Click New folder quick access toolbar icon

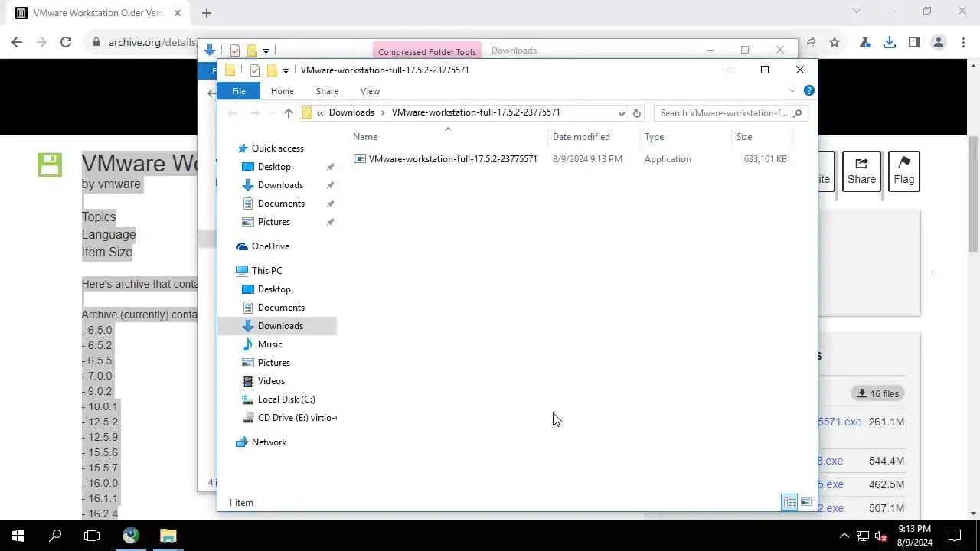tap(271, 70)
